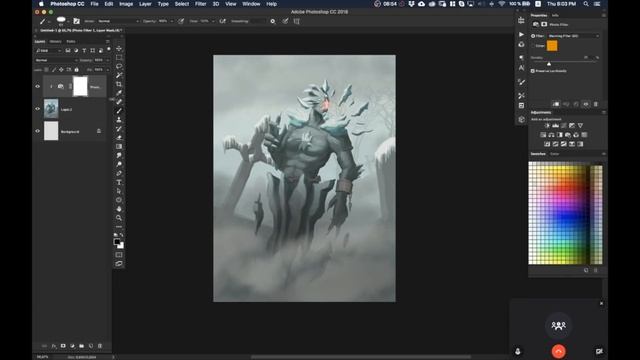Open the Image menu
The height and width of the screenshot is (360, 640).
(126, 4)
